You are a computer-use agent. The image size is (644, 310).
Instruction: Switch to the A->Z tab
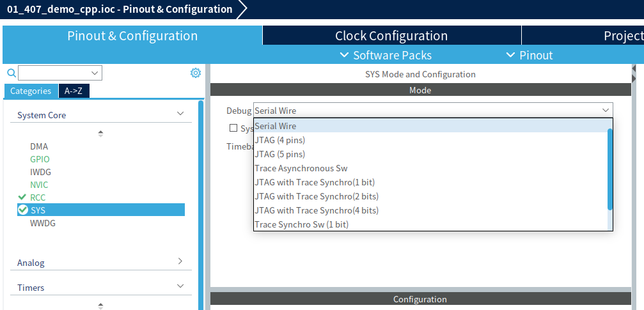74,91
